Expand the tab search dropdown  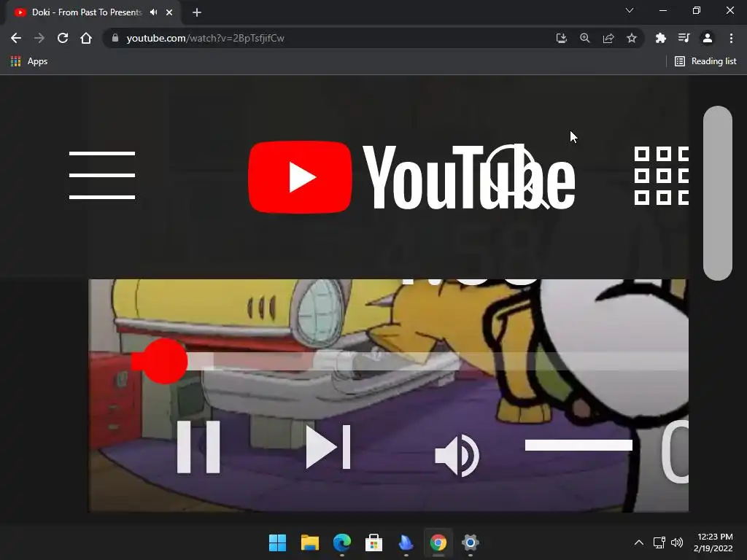pos(630,10)
